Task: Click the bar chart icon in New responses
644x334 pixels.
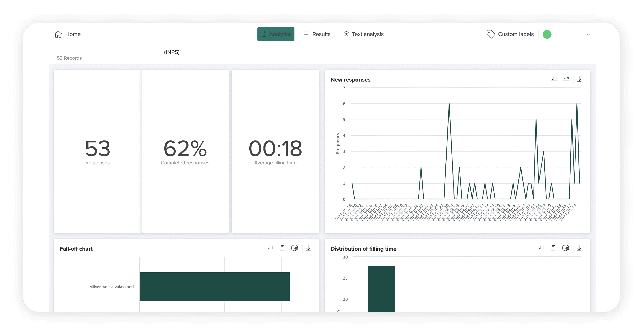Action: point(554,79)
